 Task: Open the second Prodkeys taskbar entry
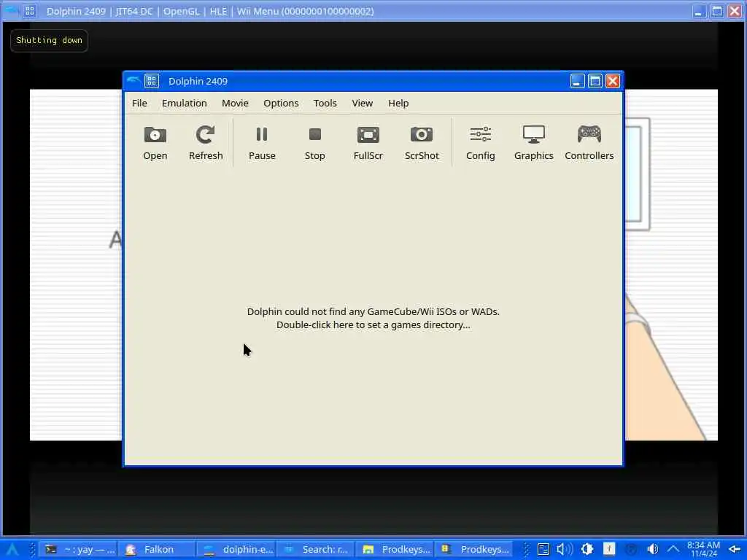click(x=473, y=550)
